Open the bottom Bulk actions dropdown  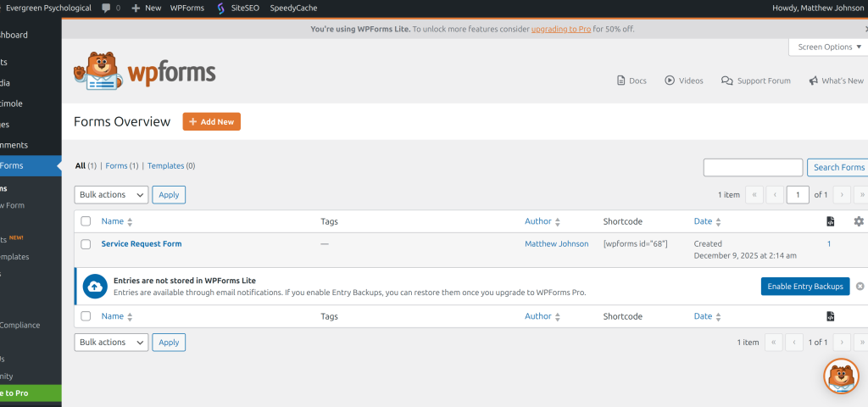click(111, 343)
